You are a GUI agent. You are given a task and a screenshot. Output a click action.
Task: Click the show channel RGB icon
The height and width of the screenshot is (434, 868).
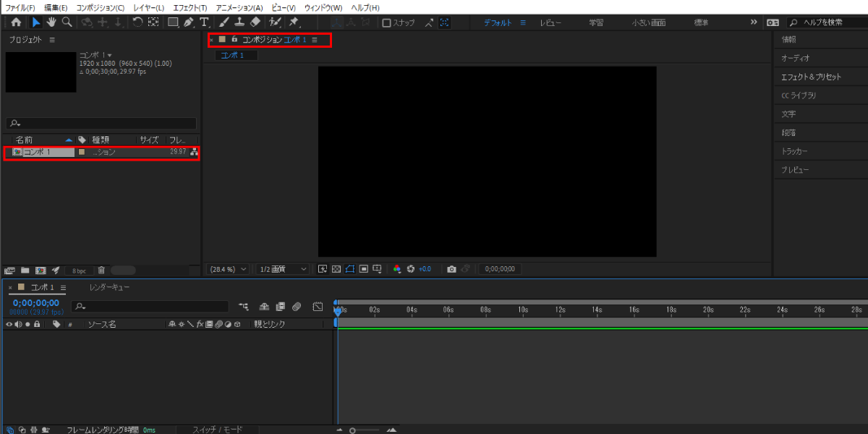point(396,269)
